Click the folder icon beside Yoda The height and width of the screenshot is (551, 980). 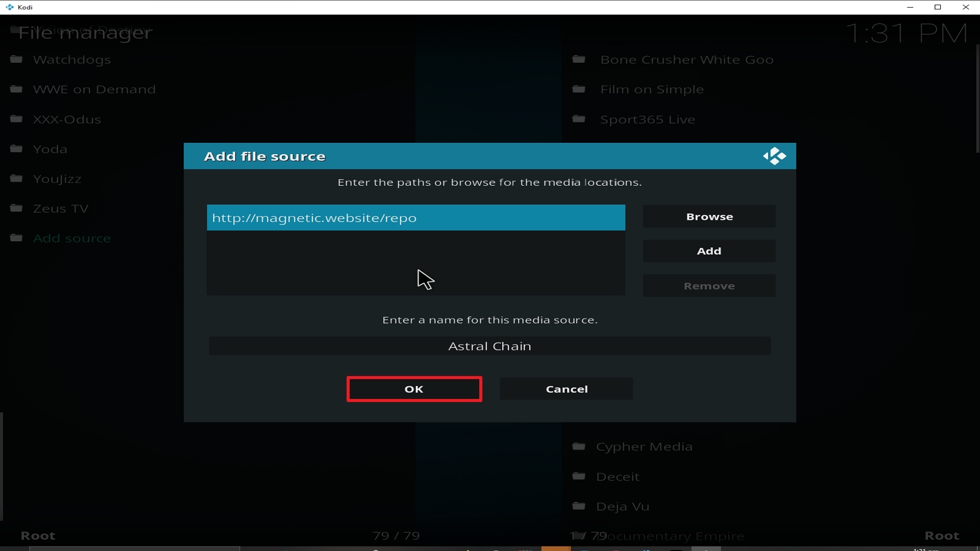click(16, 148)
